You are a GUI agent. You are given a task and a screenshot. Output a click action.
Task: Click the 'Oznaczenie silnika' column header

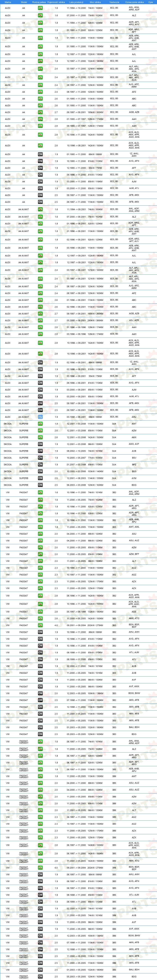[135, 2]
